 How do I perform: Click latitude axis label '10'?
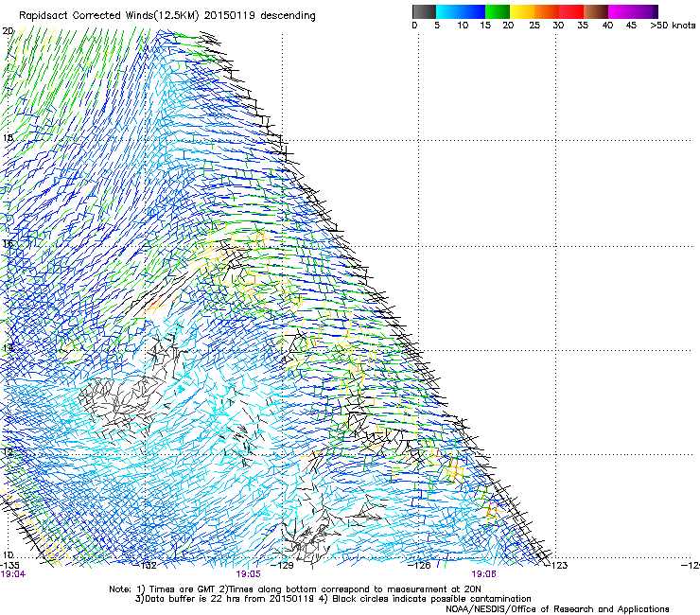coord(8,555)
